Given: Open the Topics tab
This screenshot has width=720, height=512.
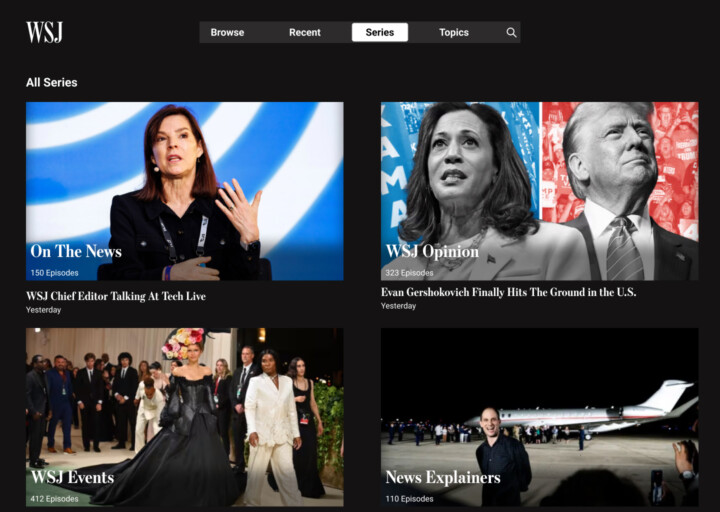Looking at the screenshot, I should pos(454,33).
